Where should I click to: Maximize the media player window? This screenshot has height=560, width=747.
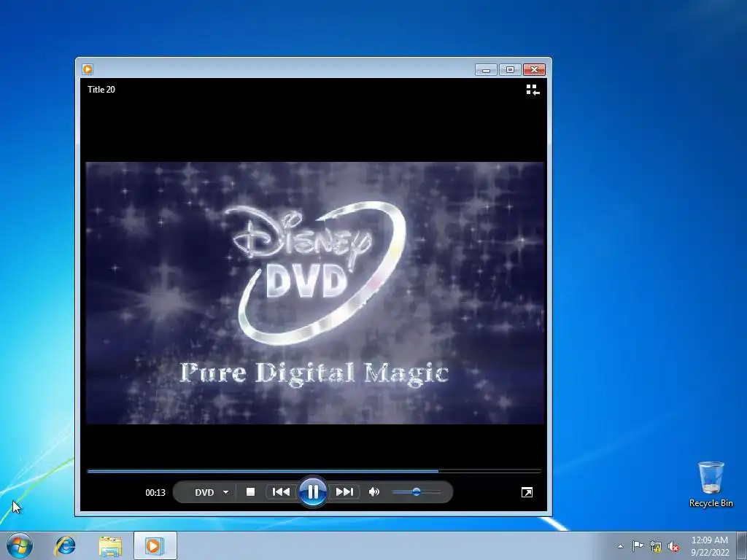[x=510, y=70]
